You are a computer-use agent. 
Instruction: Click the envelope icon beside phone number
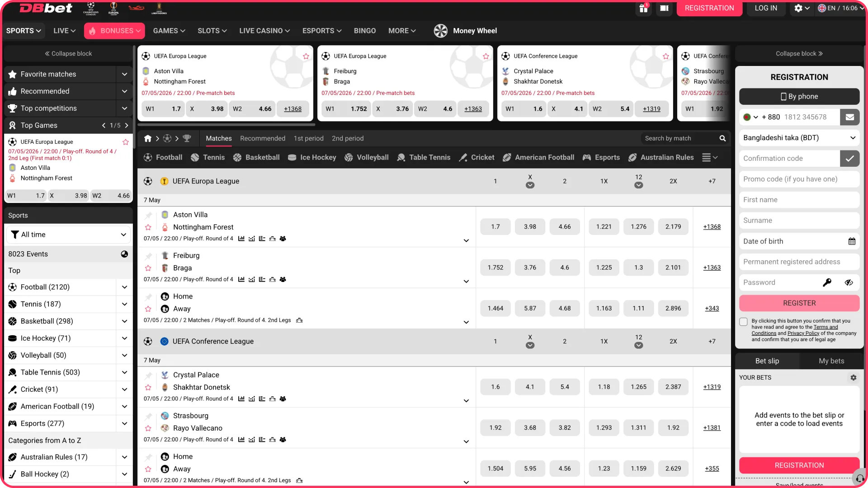[x=849, y=117]
